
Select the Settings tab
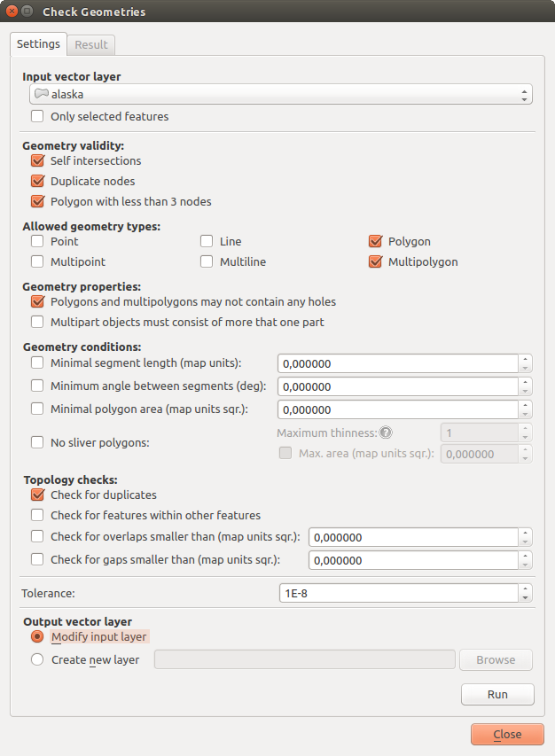39,43
